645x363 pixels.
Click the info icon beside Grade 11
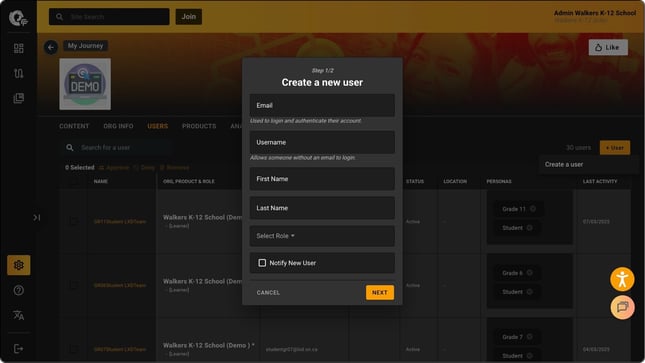[533, 209]
